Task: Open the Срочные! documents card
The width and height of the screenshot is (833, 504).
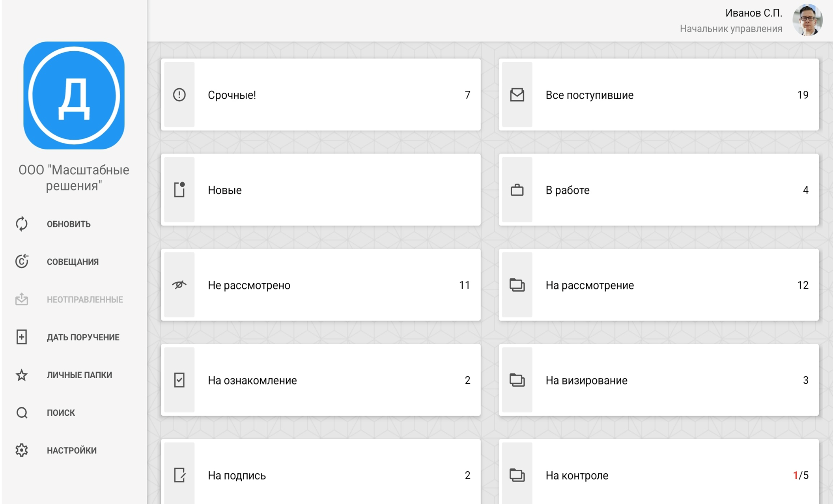Action: point(321,95)
